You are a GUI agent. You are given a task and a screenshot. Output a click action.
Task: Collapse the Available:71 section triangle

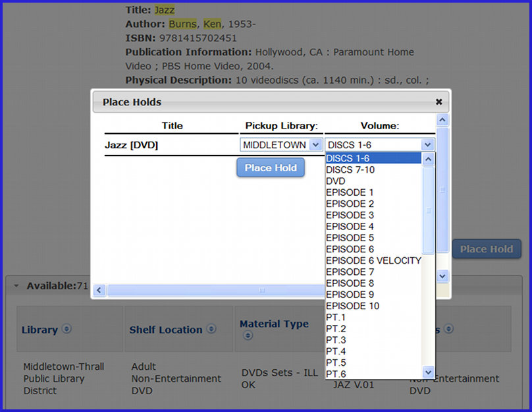pyautogui.click(x=16, y=286)
